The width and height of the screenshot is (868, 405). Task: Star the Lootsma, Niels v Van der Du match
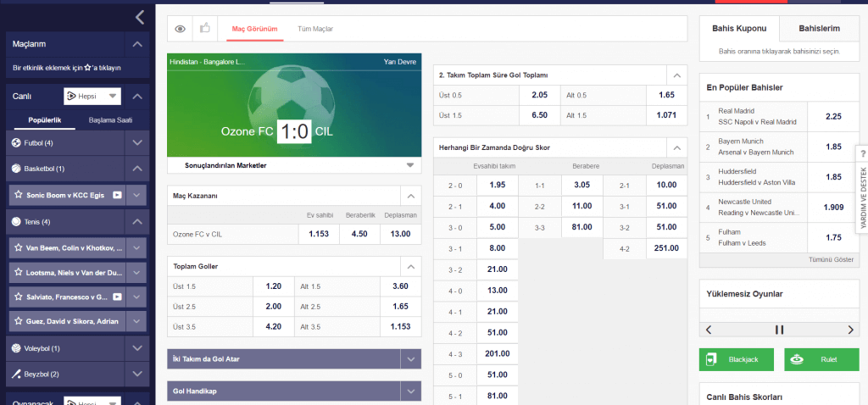18,274
